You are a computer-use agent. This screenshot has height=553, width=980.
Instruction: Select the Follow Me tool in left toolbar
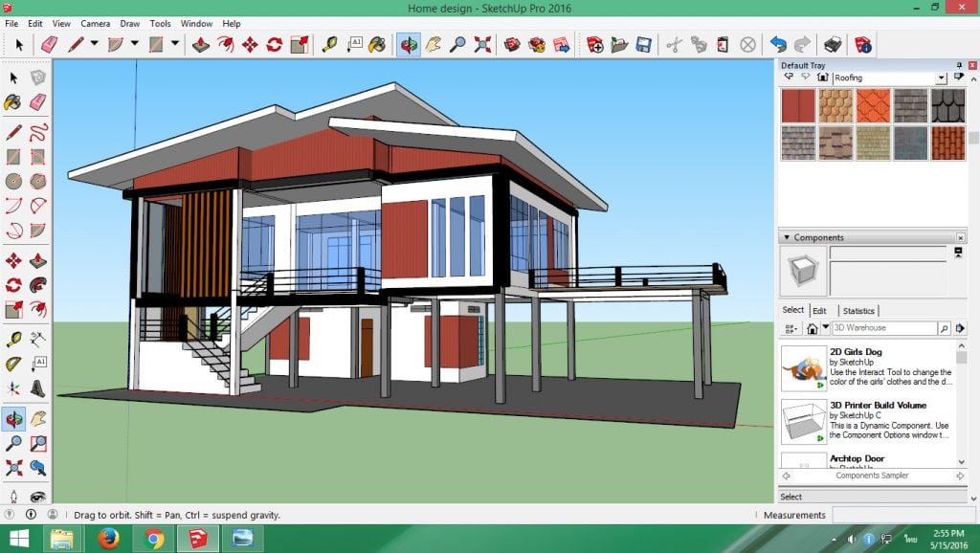[38, 285]
